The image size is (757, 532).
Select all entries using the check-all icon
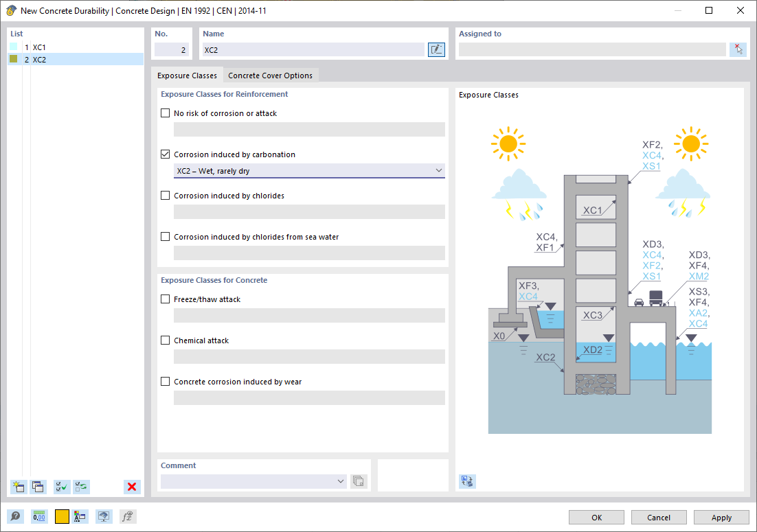click(61, 487)
